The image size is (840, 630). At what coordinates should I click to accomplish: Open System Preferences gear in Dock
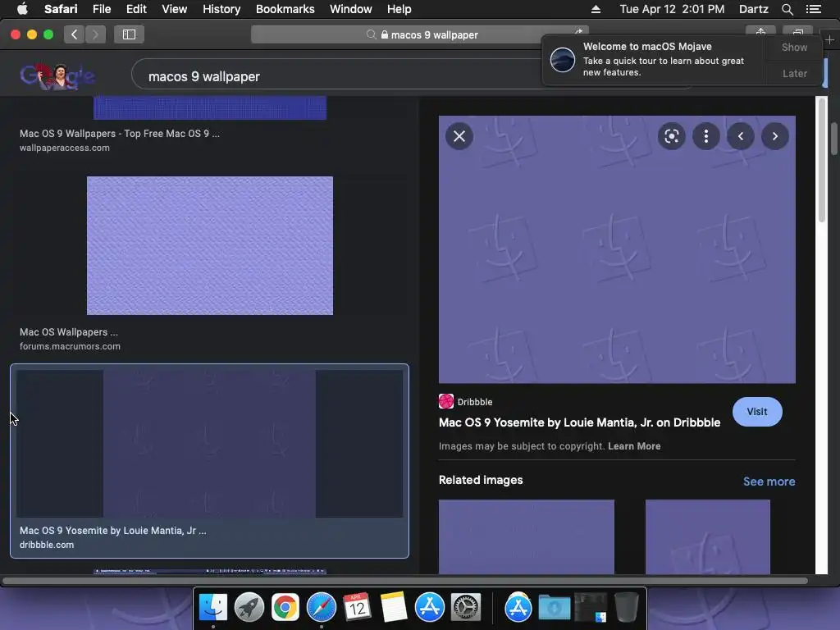pyautogui.click(x=466, y=608)
